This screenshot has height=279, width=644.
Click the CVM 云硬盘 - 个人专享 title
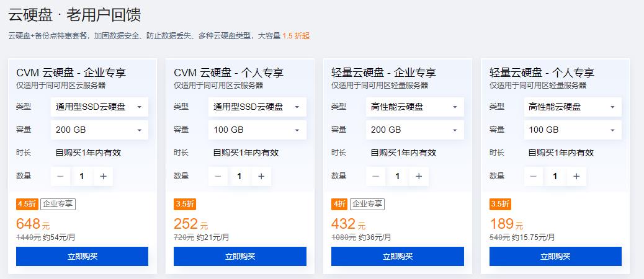[x=229, y=73]
